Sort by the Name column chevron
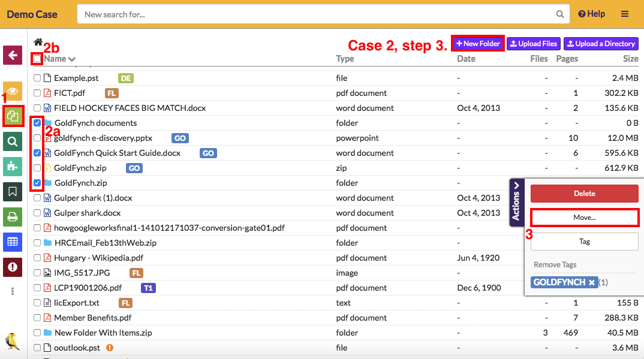Viewport: 644px width, 359px height. 72,59
